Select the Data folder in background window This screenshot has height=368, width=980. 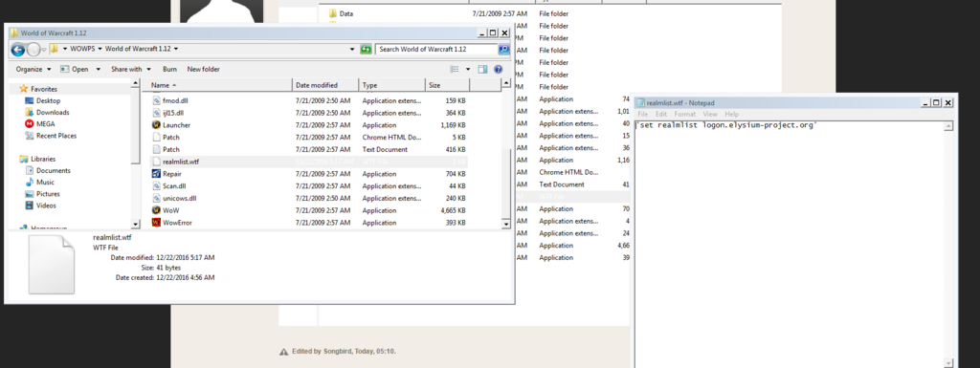coord(346,13)
